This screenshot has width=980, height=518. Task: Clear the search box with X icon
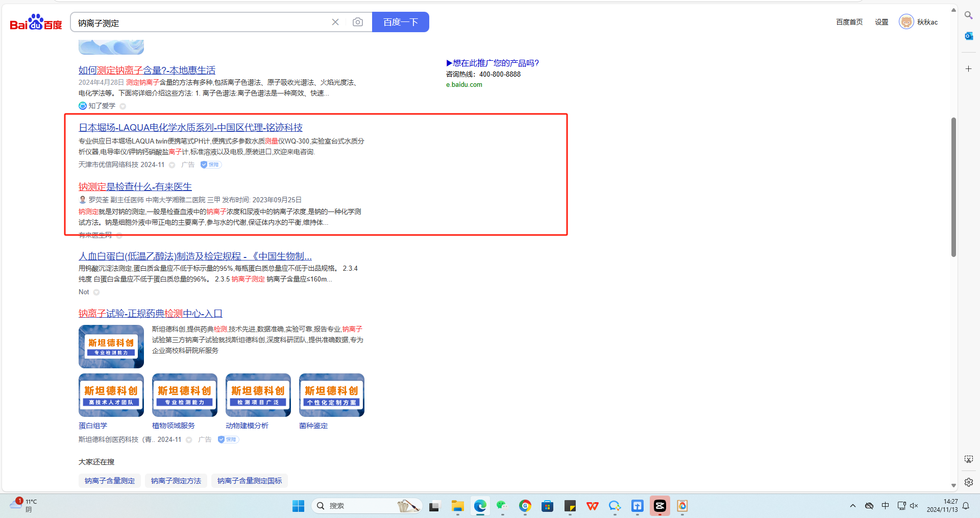click(335, 22)
